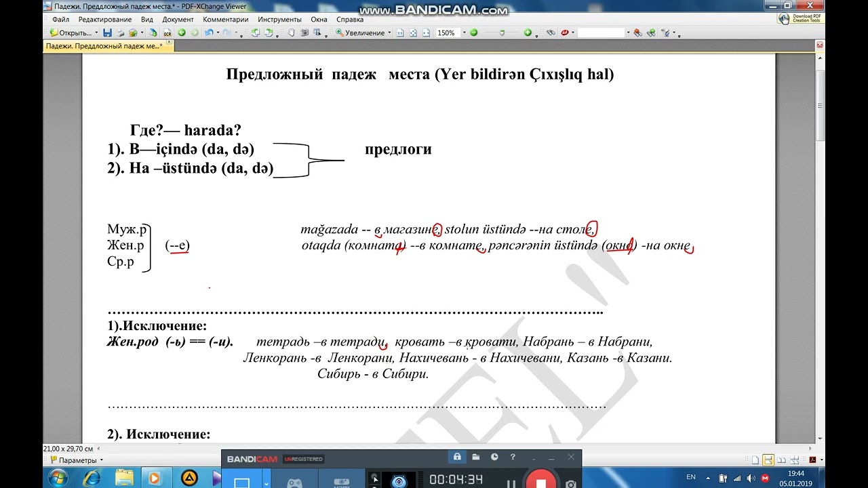The height and width of the screenshot is (488, 868).
Task: Stop recording with Bandicam red button
Action: [x=541, y=482]
